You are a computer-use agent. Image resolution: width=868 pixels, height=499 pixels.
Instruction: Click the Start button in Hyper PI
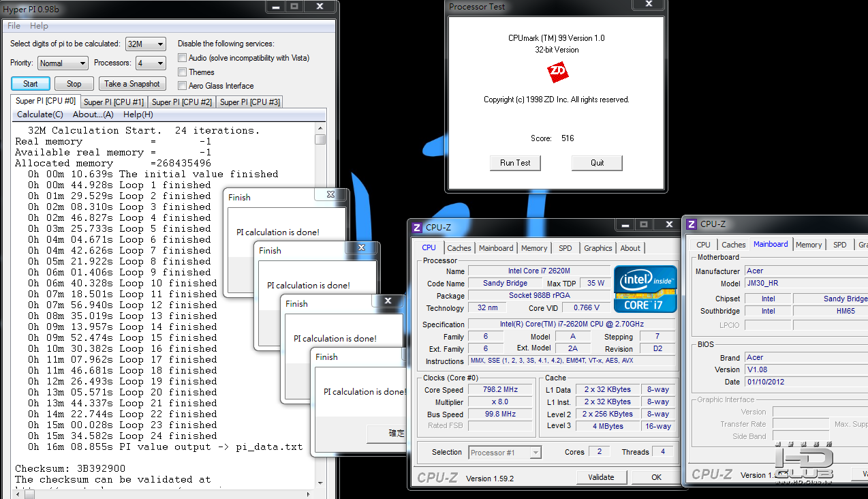pyautogui.click(x=31, y=84)
